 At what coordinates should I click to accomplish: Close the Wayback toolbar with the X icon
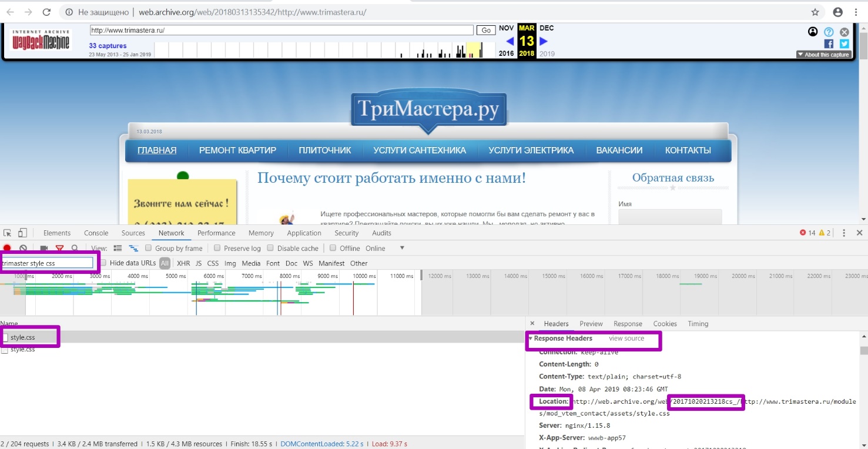[x=844, y=32]
